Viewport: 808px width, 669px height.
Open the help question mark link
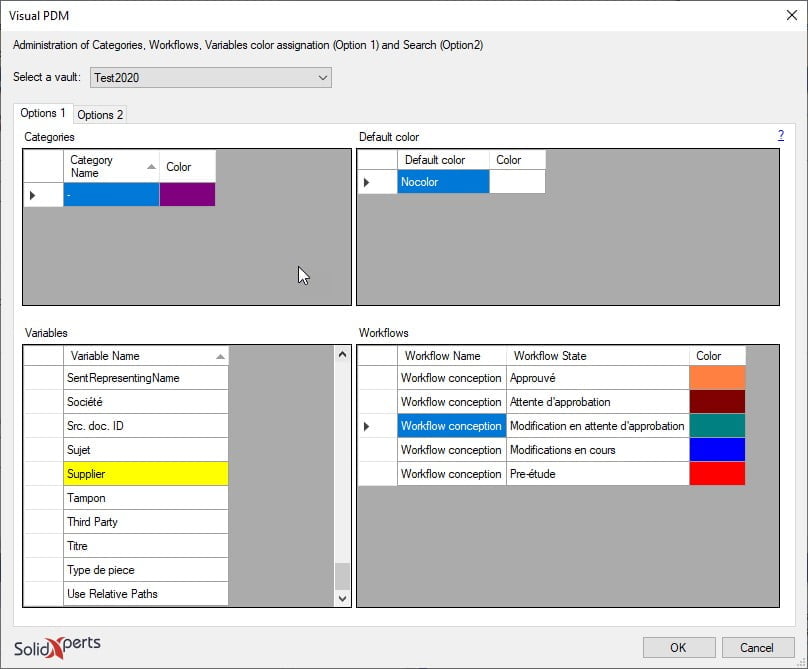tap(781, 136)
